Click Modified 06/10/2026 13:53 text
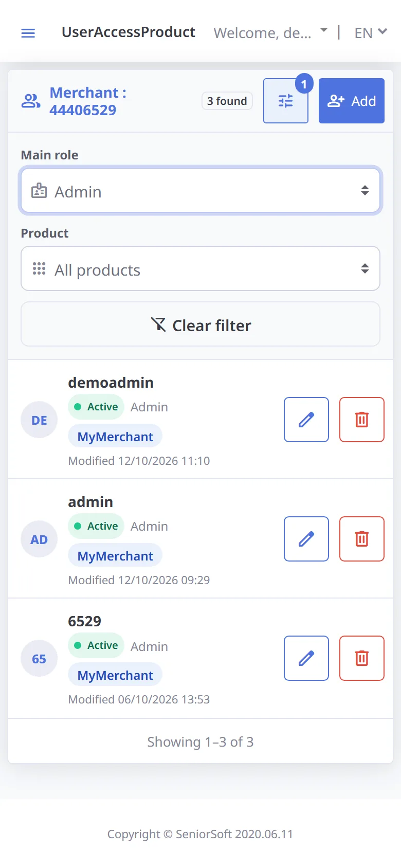401x868 pixels. tap(139, 699)
